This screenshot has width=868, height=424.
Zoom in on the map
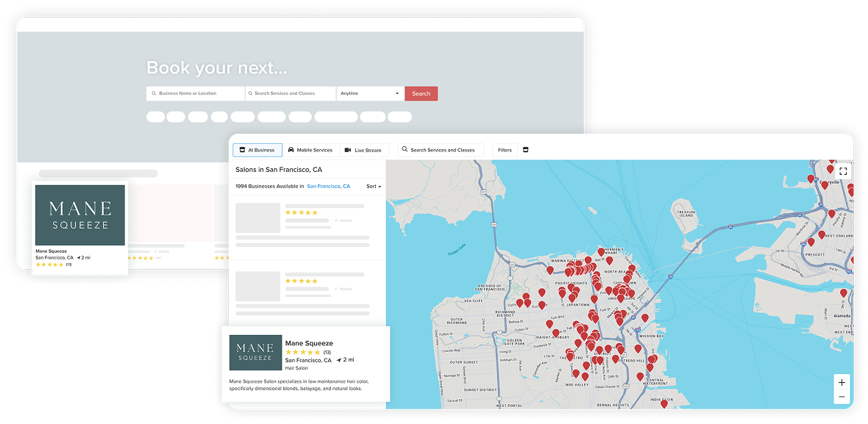[842, 383]
